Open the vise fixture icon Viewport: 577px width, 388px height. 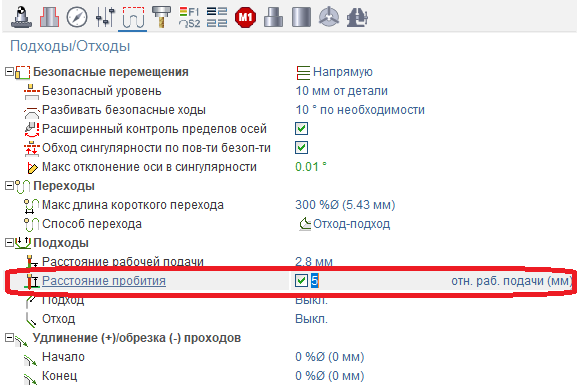tap(357, 17)
